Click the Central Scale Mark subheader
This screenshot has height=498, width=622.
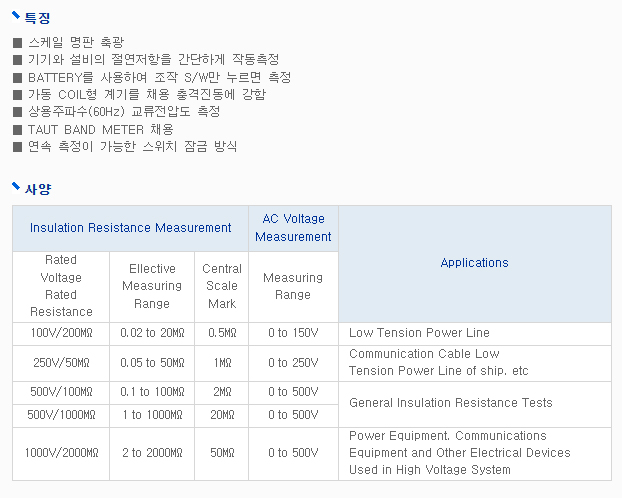tap(222, 286)
